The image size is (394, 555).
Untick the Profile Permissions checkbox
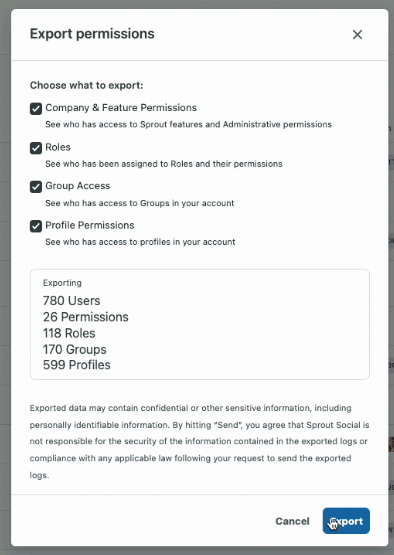click(x=36, y=226)
